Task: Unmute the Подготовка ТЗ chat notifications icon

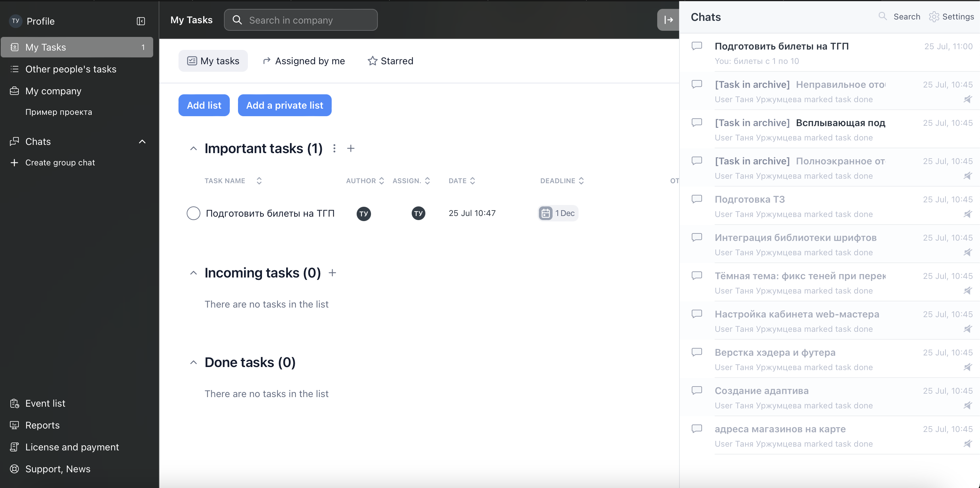Action: click(x=967, y=214)
